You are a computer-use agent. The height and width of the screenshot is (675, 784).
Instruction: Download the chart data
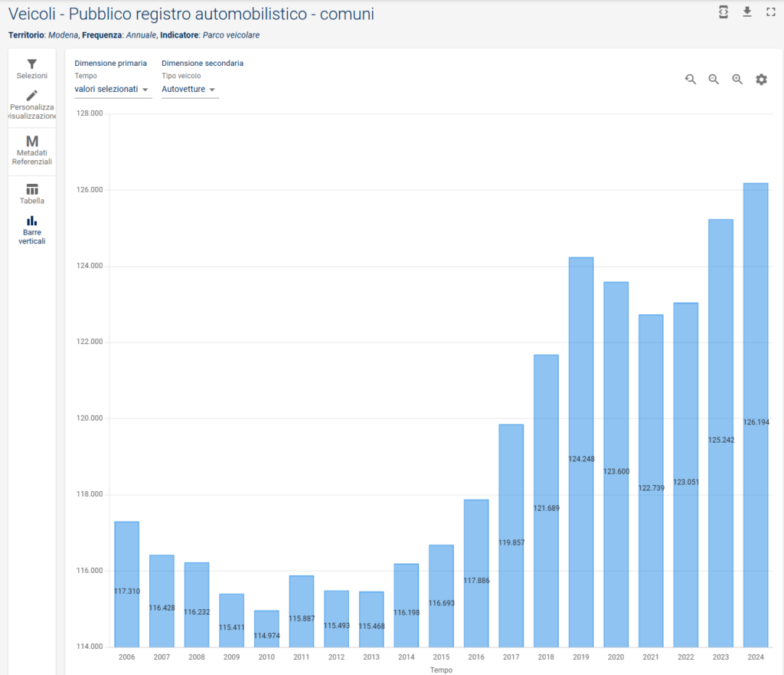point(747,11)
